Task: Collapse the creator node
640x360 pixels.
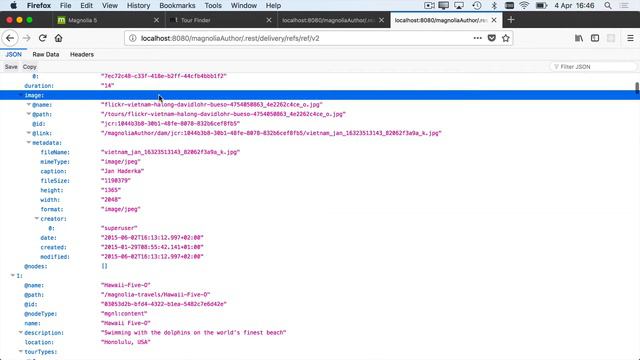Action: (x=37, y=218)
